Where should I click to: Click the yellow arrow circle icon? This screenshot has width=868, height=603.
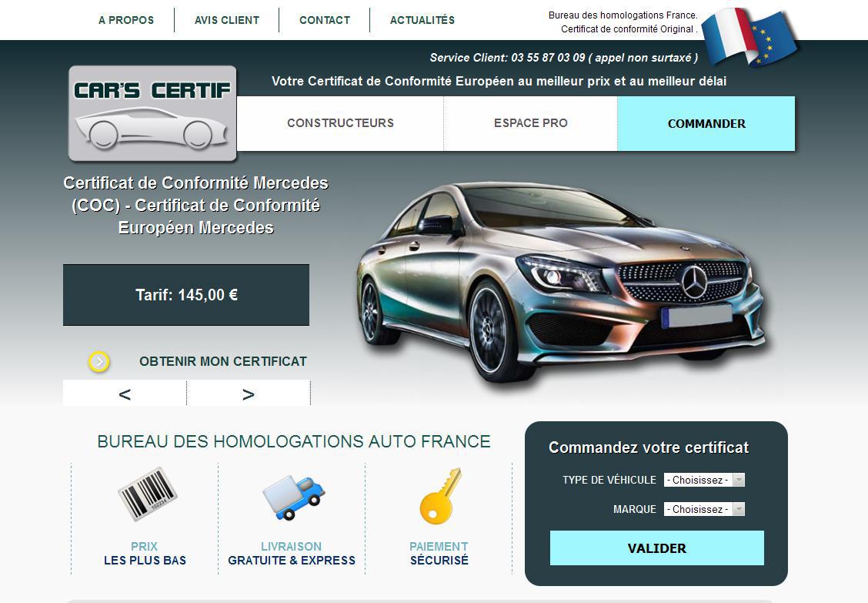[99, 362]
